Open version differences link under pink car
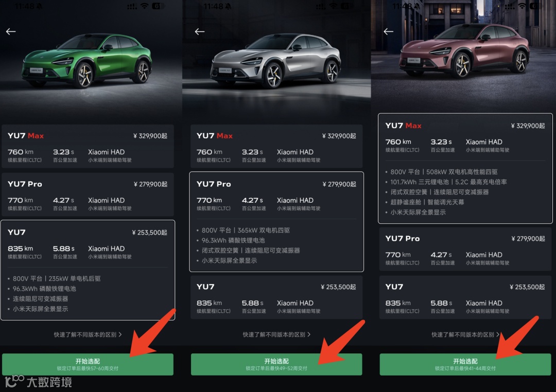This screenshot has width=556, height=392. 465,334
